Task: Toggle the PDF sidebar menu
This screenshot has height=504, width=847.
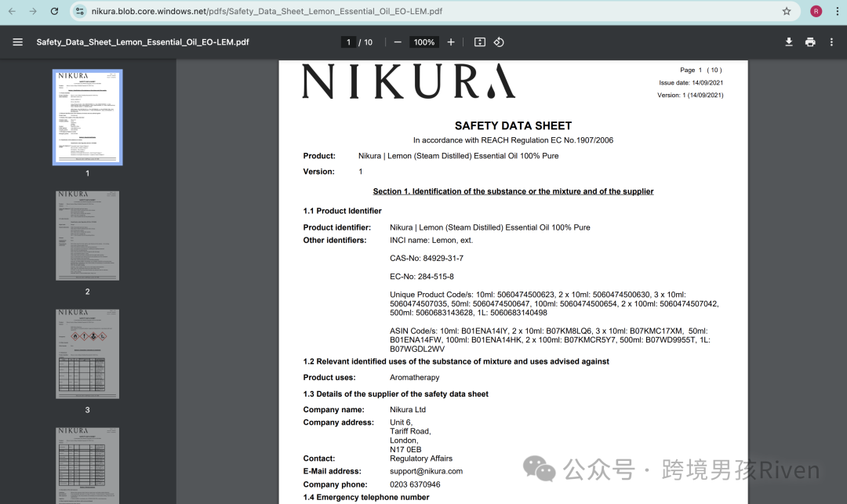Action: [x=18, y=42]
